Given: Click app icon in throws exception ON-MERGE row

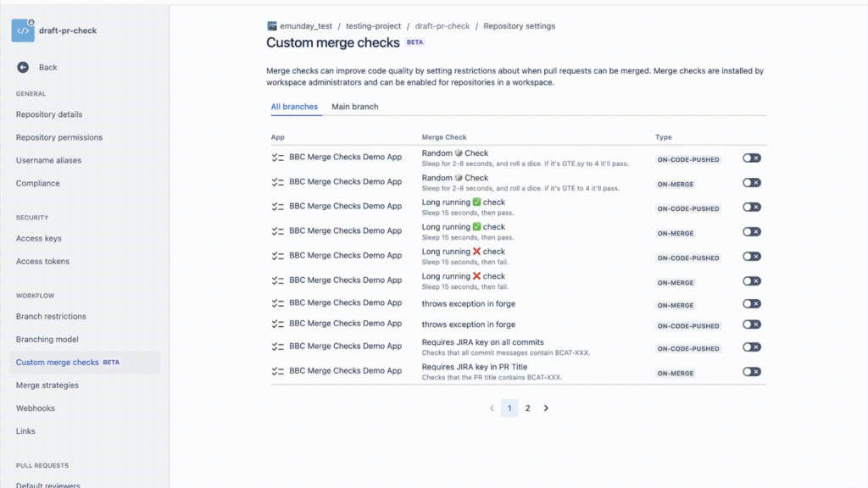Looking at the screenshot, I should coord(278,303).
